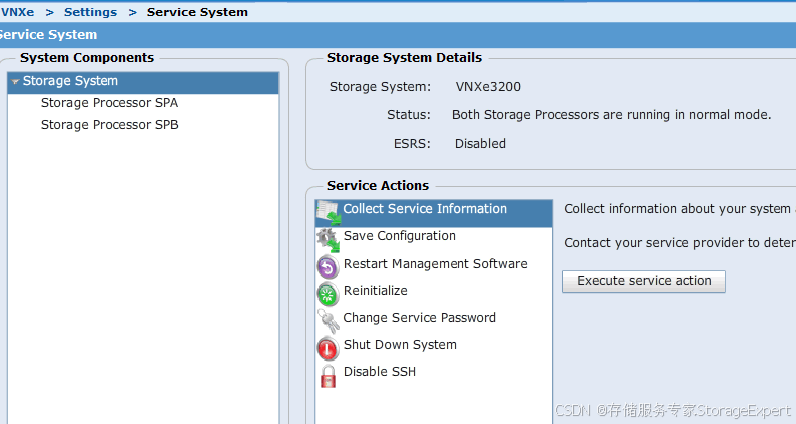Select Storage System in components tree
Viewport: 796px width, 424px height.
143,81
